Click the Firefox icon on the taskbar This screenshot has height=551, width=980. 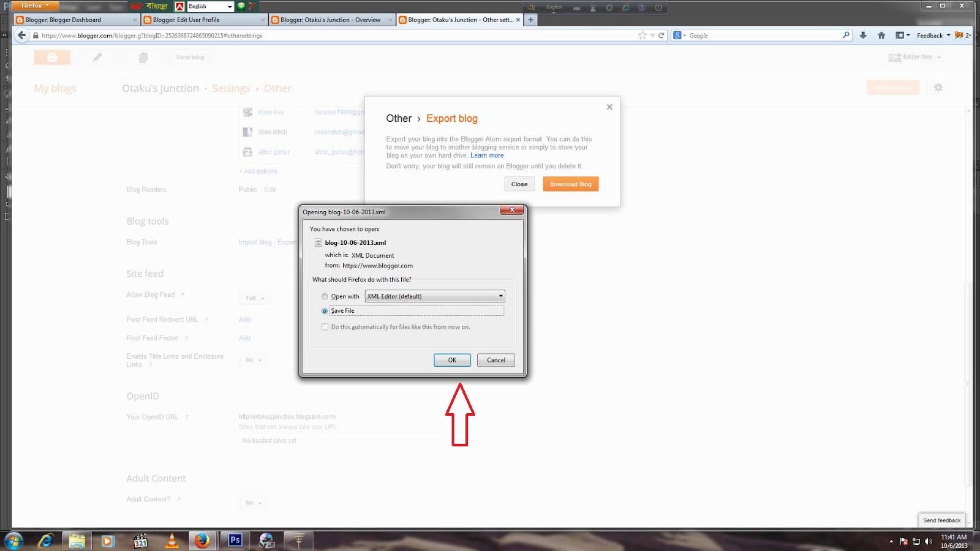coord(202,541)
